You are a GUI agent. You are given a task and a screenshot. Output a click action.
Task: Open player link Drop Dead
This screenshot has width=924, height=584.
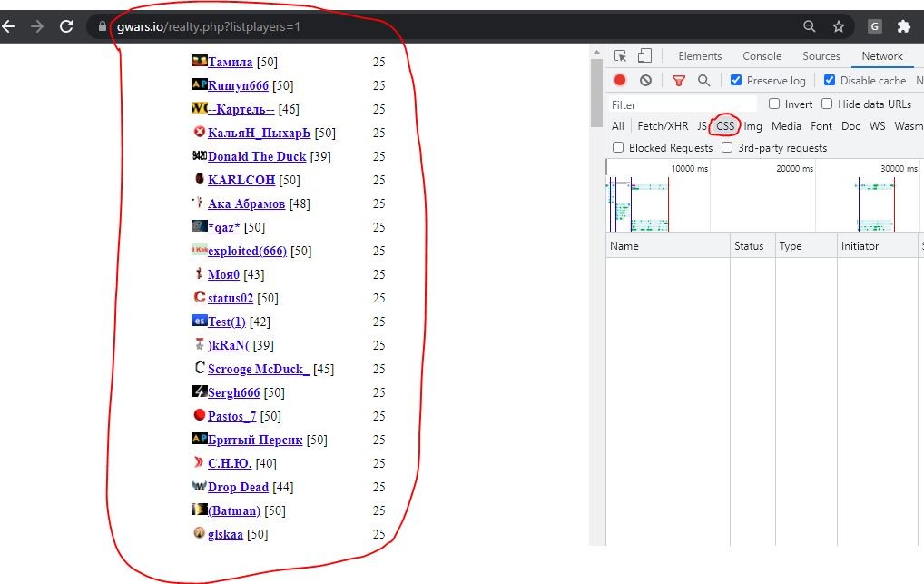pyautogui.click(x=238, y=487)
